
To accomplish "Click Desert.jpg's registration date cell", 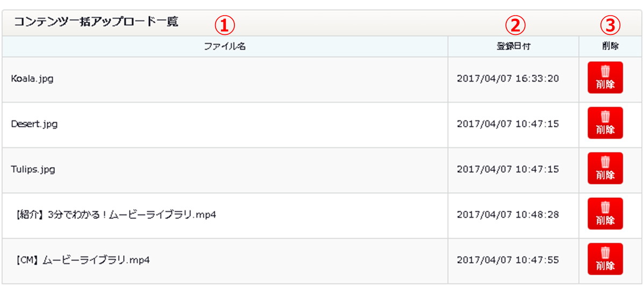I will tap(507, 124).
